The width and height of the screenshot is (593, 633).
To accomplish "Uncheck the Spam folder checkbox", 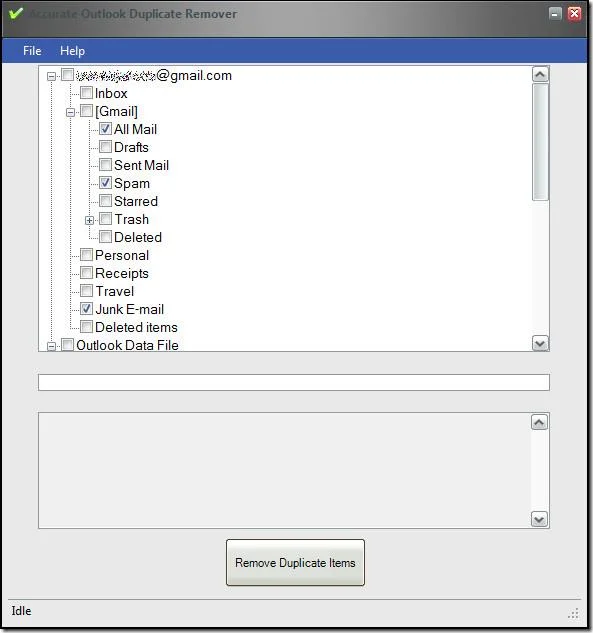I will pyautogui.click(x=105, y=183).
